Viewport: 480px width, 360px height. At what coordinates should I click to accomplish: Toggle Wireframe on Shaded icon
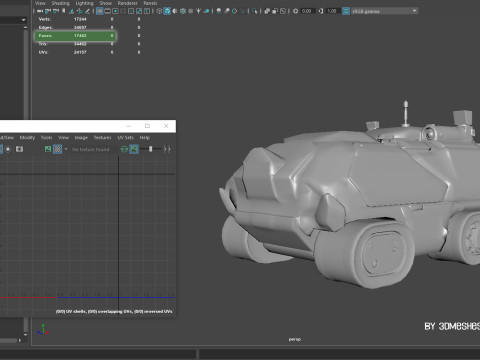pos(183,11)
